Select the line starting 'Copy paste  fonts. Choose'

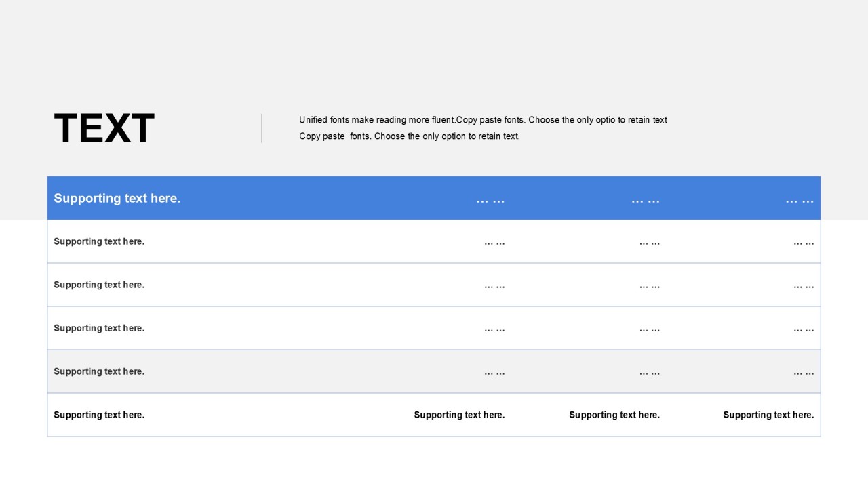click(409, 136)
